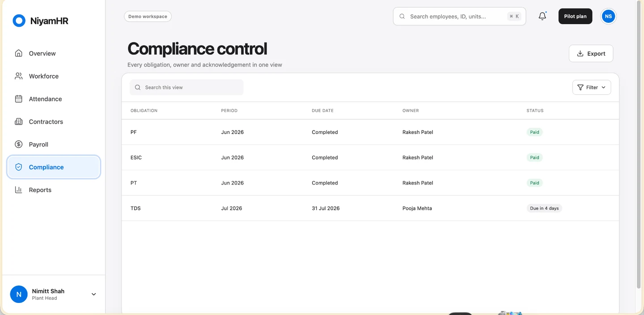
Task: Click Completed in the ESIC row
Action: (x=325, y=158)
